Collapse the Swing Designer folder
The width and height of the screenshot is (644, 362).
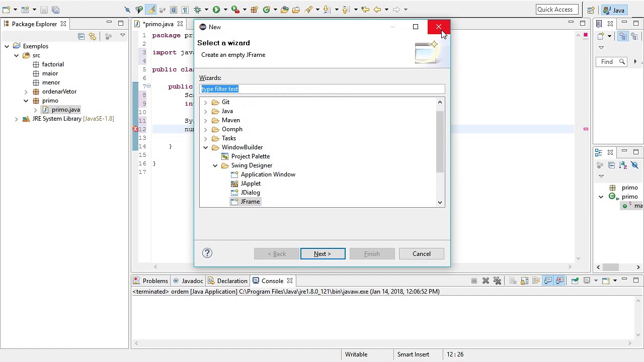(215, 165)
